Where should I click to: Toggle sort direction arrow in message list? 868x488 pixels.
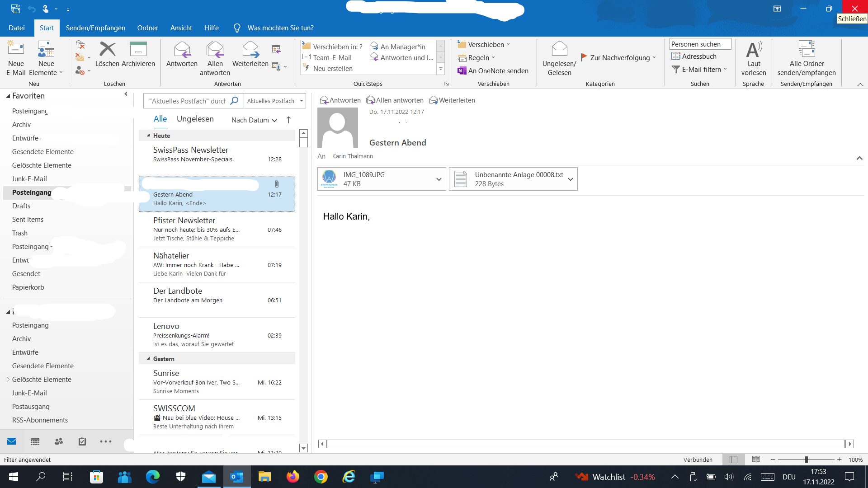[x=288, y=120]
